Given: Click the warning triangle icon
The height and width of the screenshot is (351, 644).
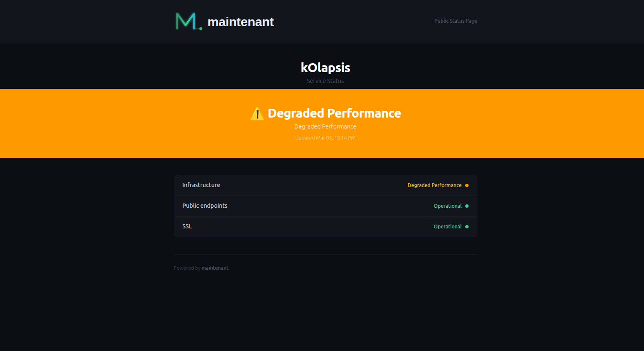Looking at the screenshot, I should click(257, 113).
